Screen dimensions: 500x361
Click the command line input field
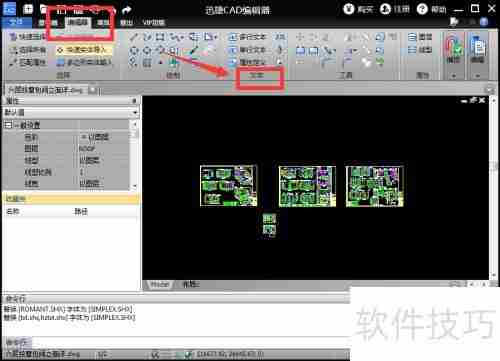coord(190,342)
